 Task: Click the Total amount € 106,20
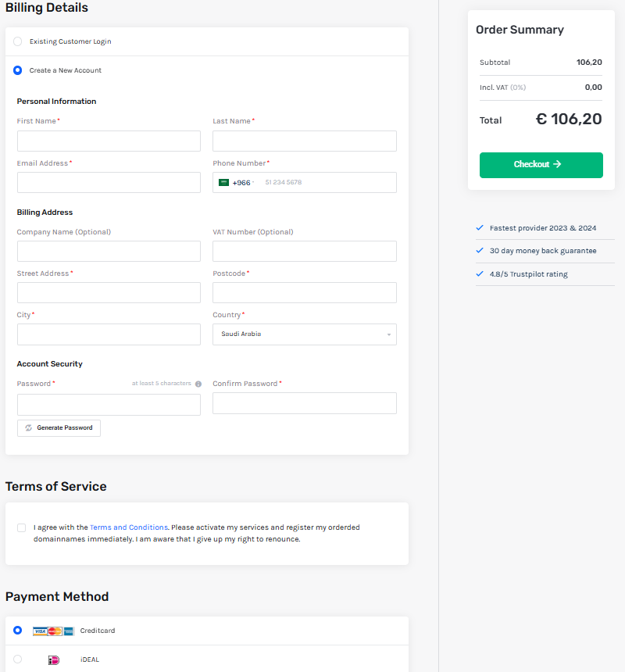(x=569, y=119)
